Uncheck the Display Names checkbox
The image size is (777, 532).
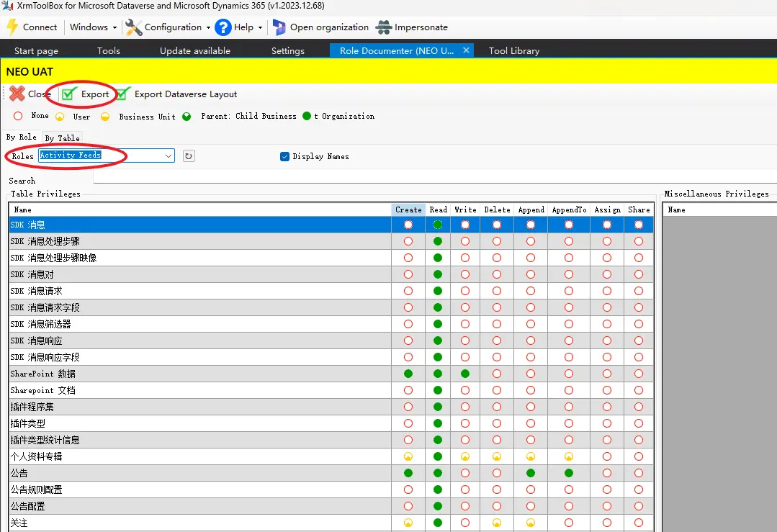(284, 156)
